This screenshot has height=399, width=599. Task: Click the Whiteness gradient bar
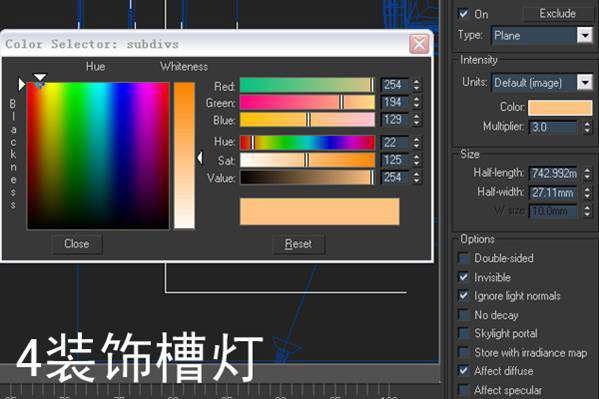tap(185, 155)
